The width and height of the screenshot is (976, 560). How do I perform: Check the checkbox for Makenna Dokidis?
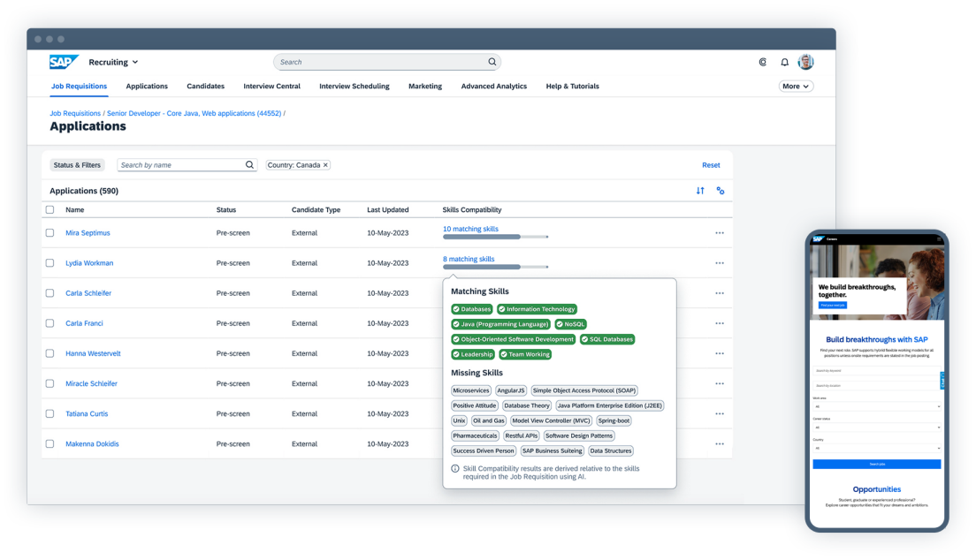50,443
